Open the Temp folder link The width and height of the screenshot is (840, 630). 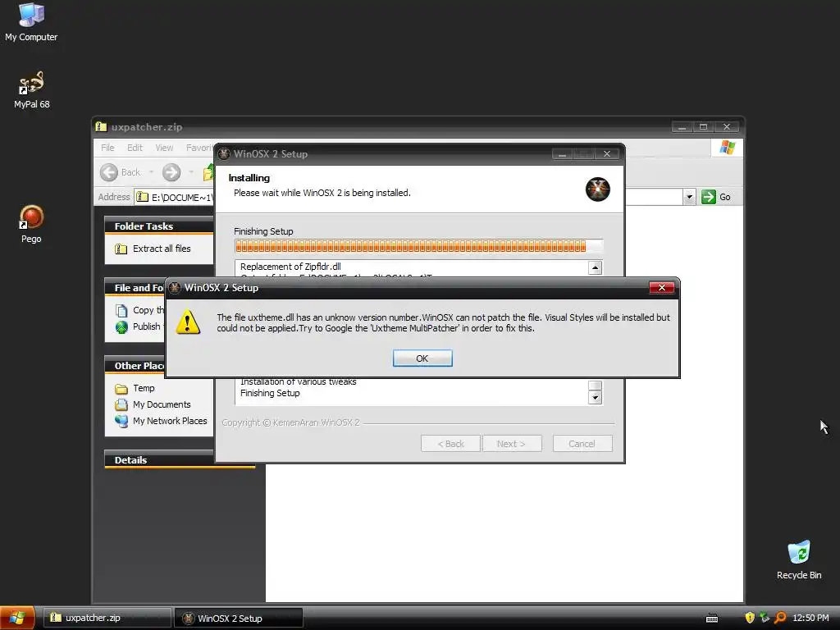click(144, 388)
